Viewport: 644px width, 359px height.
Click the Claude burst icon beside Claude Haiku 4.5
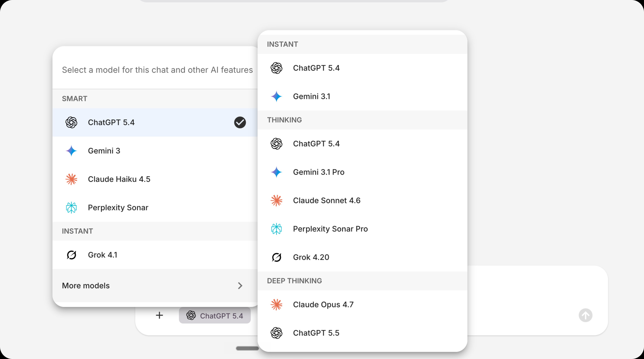[71, 179]
